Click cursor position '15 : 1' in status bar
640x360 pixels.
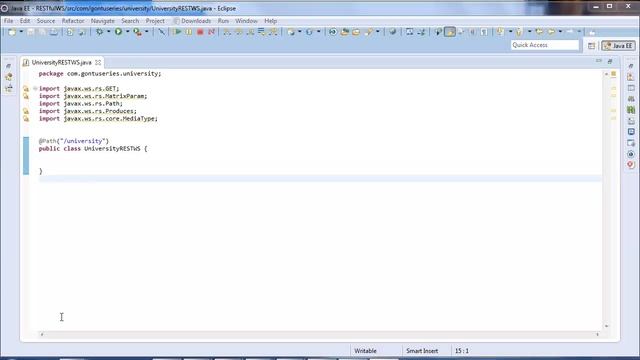(462, 351)
